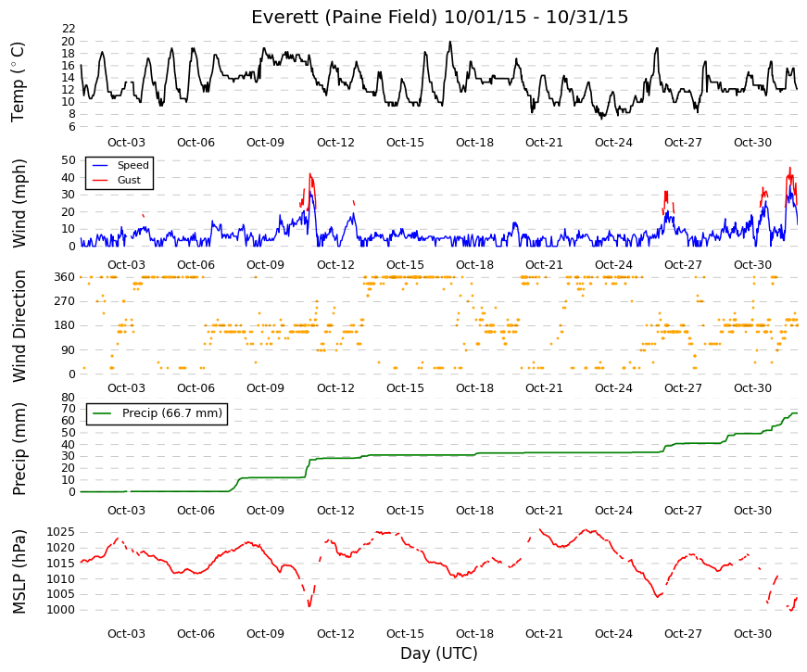The image size is (807, 672).
Task: Click Oct-06 tick under wind direction chart
Action: tap(195, 388)
